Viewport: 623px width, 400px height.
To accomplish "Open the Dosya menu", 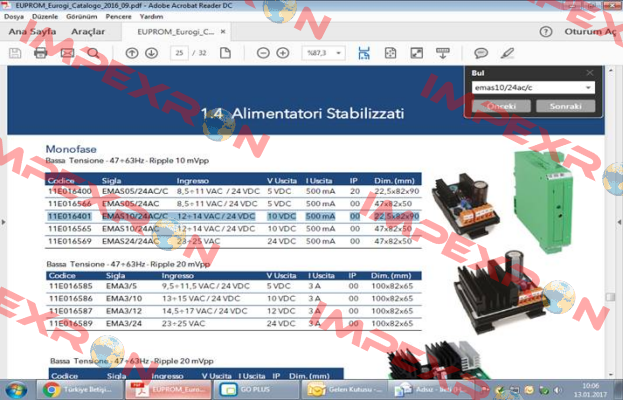I will click(x=14, y=17).
